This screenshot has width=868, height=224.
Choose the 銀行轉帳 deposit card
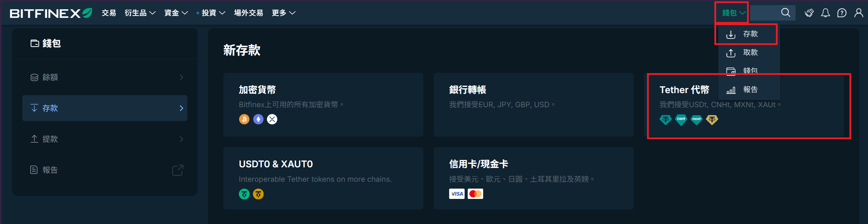tap(534, 105)
